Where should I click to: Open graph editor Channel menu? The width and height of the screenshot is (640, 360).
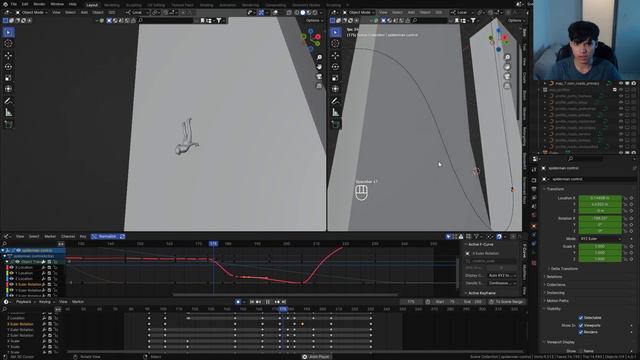(x=68, y=237)
